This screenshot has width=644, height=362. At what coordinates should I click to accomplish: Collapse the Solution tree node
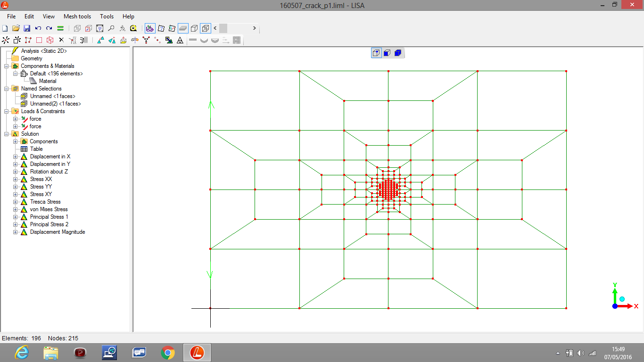7,134
